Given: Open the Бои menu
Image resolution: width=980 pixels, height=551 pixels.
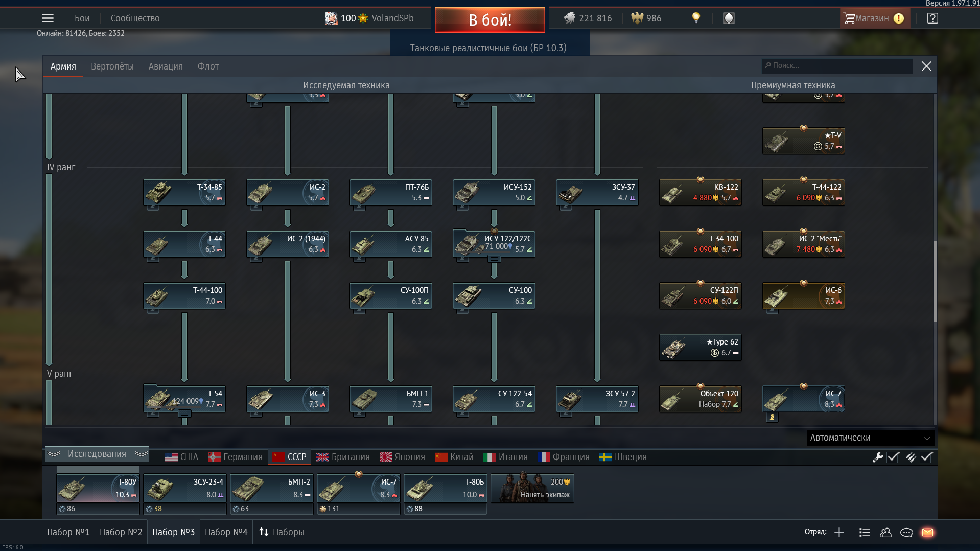Looking at the screenshot, I should [82, 18].
